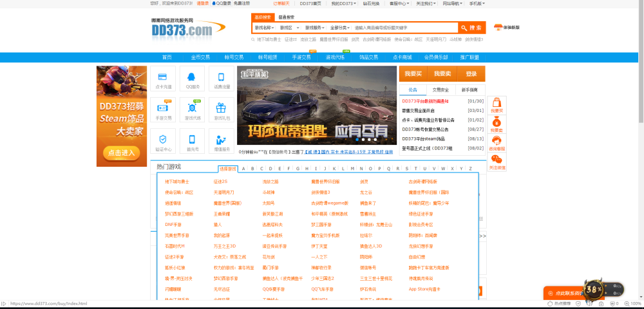Click the 点击进入 button on the Steam banner
The width and height of the screenshot is (644, 309).
click(122, 153)
